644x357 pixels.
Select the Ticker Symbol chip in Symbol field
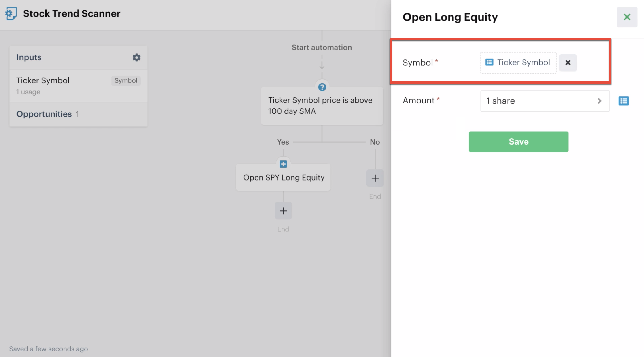coord(518,63)
